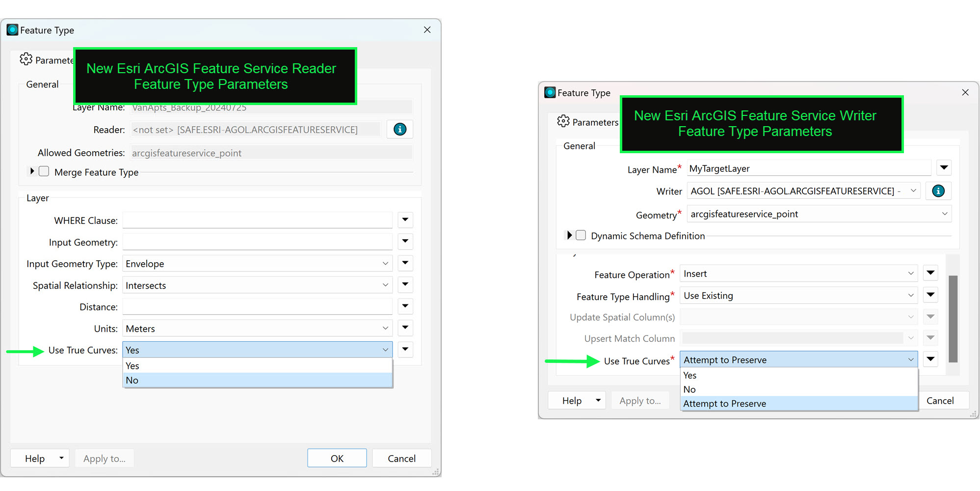980x491 pixels.
Task: Click the info icon next to Writer field
Action: [938, 191]
